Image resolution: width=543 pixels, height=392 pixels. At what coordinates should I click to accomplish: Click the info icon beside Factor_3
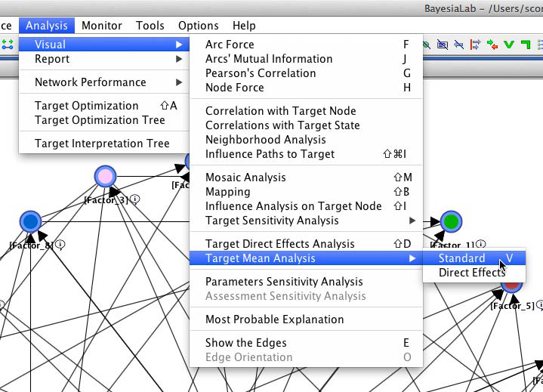[134, 199]
